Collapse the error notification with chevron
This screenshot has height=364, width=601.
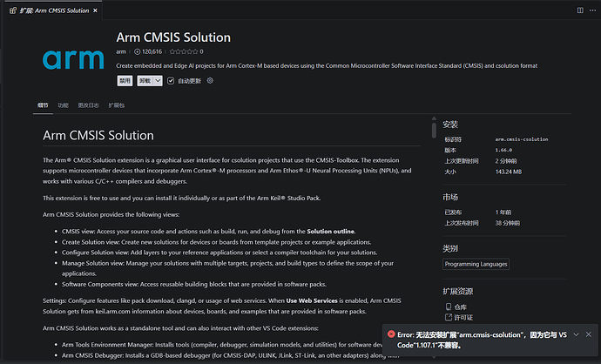click(576, 334)
